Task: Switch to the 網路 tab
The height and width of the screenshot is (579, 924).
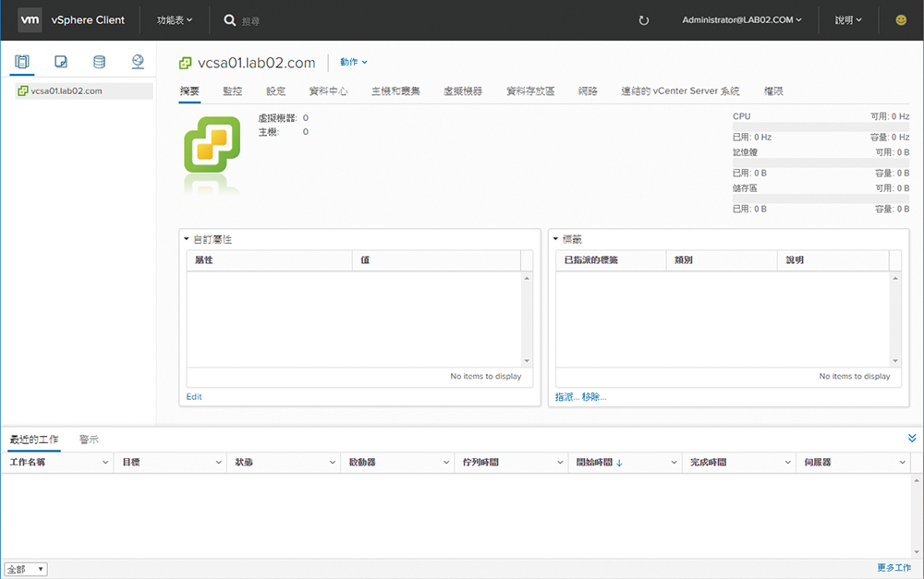Action: click(x=588, y=90)
